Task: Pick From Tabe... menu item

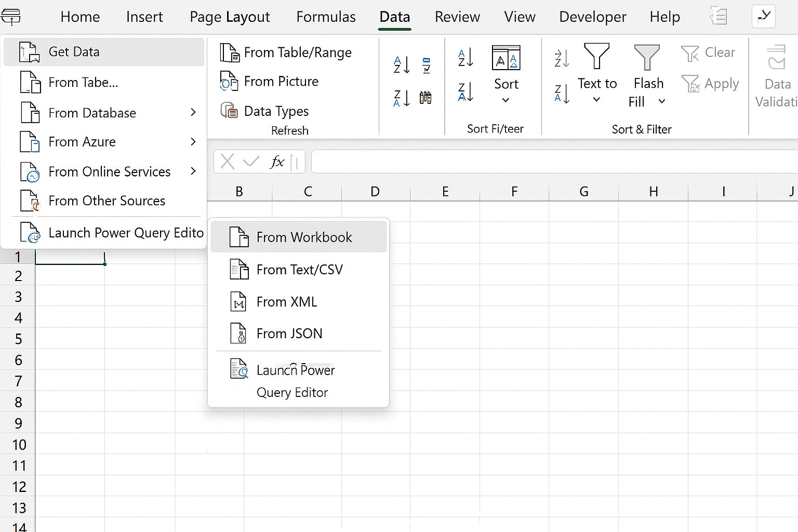Action: pyautogui.click(x=103, y=83)
